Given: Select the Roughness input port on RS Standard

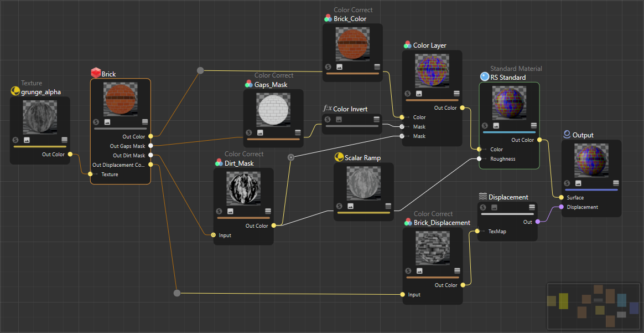Looking at the screenshot, I should 479,159.
